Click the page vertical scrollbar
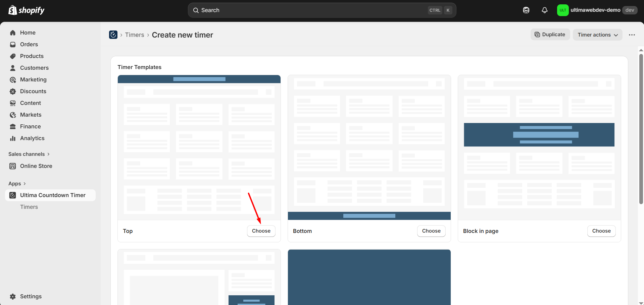This screenshot has width=644, height=305. point(641,129)
